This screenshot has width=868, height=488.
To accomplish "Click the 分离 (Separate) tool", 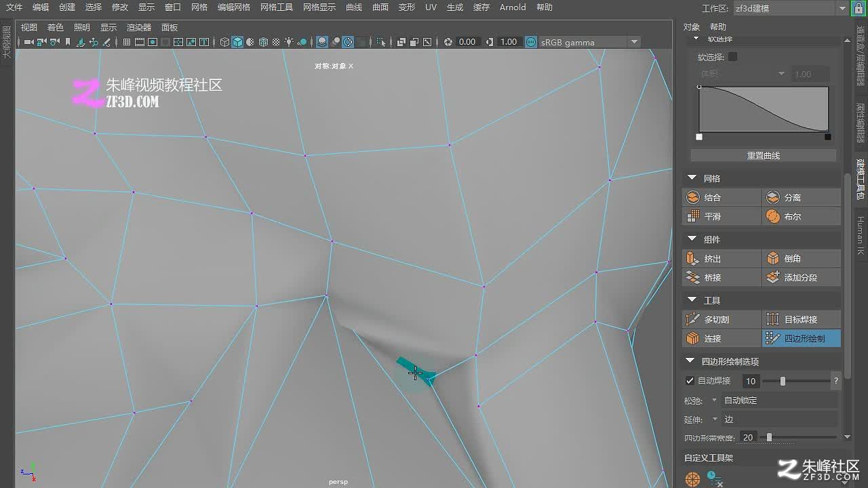I will coord(802,197).
